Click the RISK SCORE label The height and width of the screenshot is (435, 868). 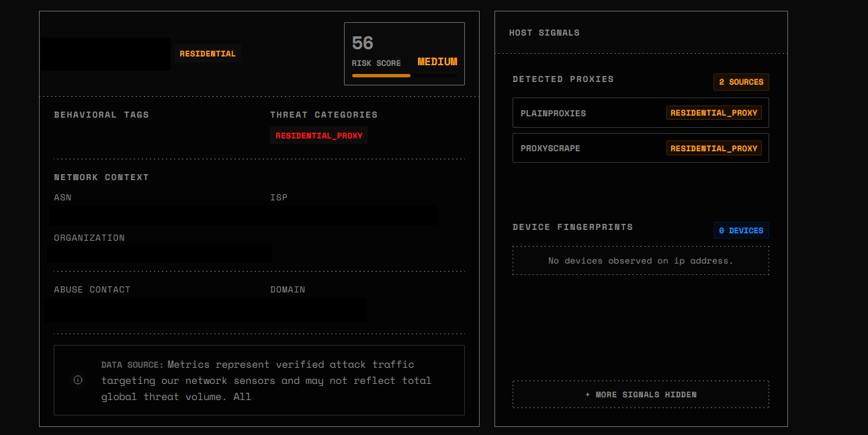pos(376,63)
